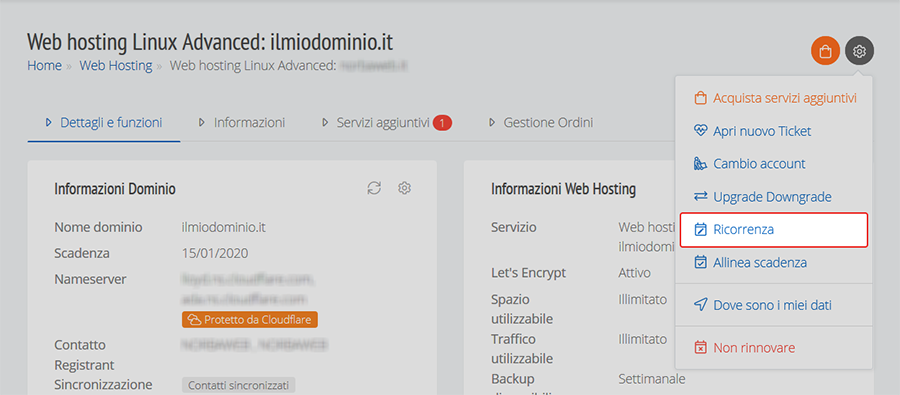Screen dimensions: 900x395
Task: Click the Scadenza label
Action: point(82,253)
